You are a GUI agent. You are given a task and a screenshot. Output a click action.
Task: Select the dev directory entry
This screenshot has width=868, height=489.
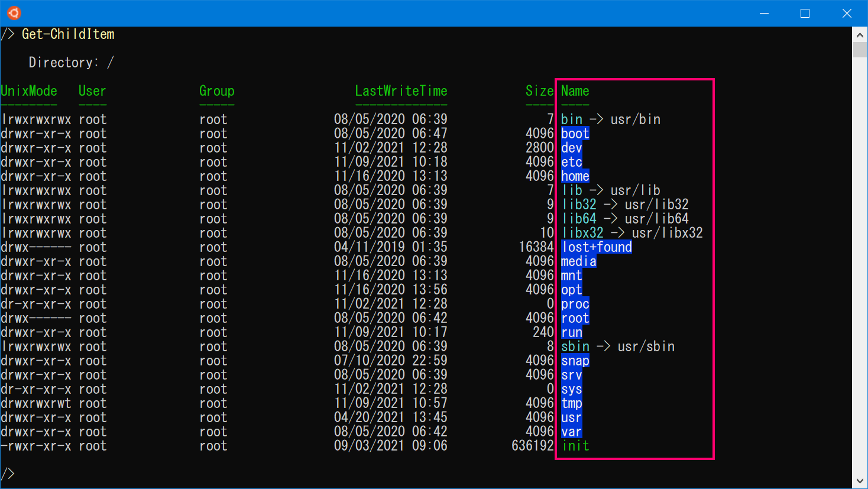coord(571,147)
